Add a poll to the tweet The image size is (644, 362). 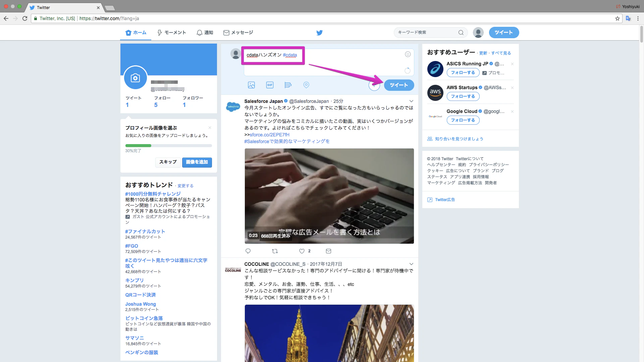[x=288, y=85]
